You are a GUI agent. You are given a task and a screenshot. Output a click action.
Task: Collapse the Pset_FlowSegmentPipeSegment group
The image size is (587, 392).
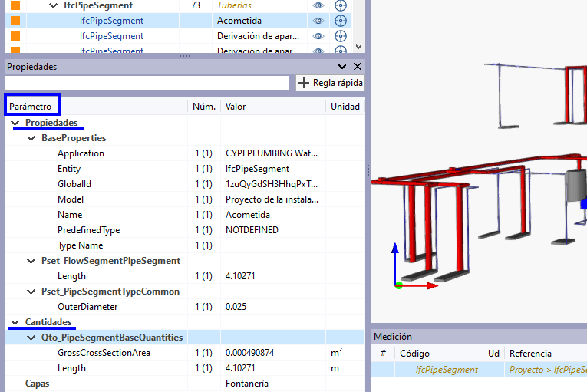pyautogui.click(x=31, y=261)
